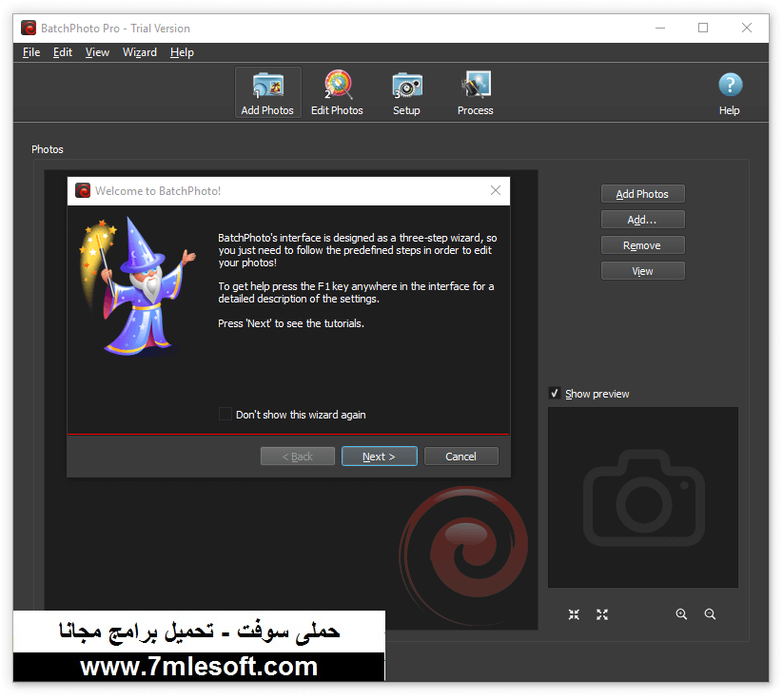Click the Remove button
This screenshot has width=783, height=700.
(643, 245)
